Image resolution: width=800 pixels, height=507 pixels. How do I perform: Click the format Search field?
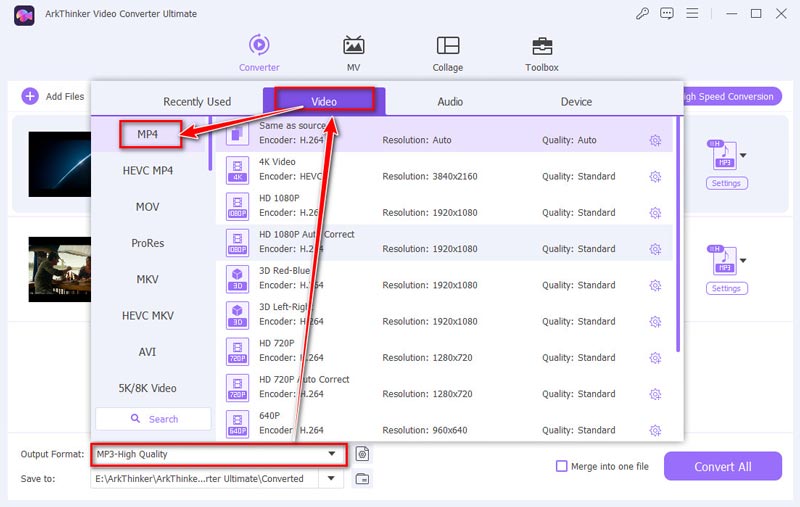point(153,419)
